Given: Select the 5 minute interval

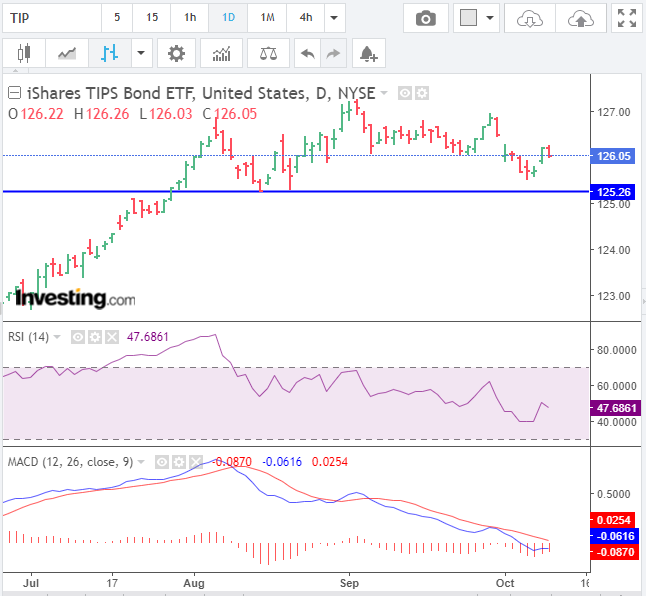Looking at the screenshot, I should (x=117, y=18).
